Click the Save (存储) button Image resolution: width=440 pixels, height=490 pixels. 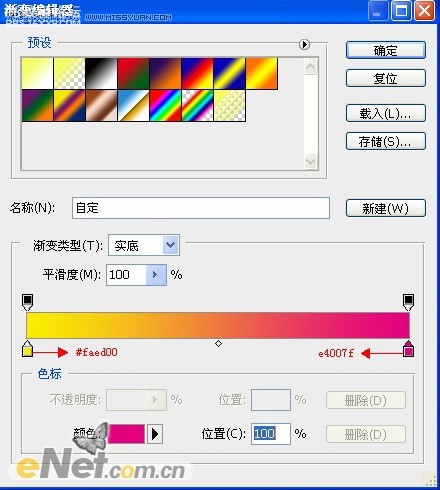386,141
